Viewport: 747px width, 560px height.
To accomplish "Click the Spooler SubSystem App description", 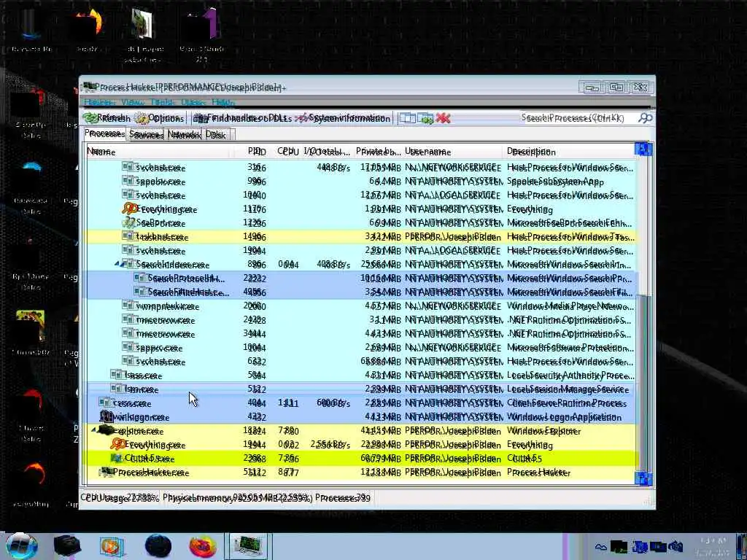I will (x=555, y=182).
